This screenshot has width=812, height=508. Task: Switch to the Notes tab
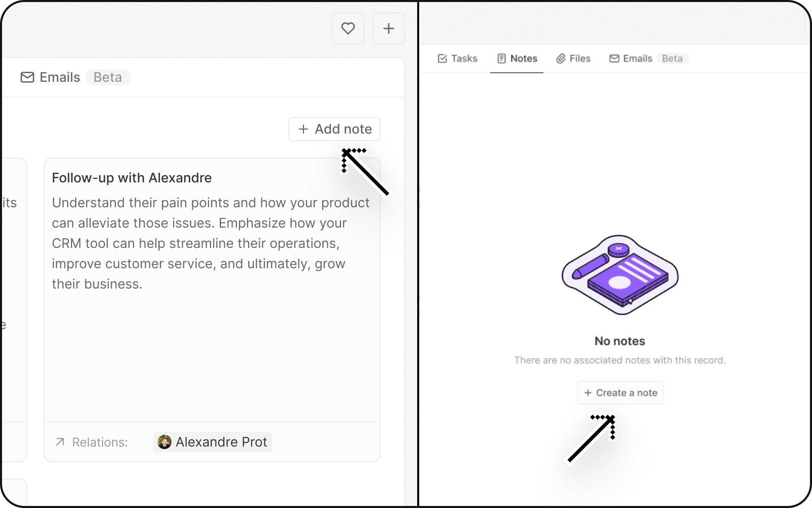pyautogui.click(x=517, y=58)
